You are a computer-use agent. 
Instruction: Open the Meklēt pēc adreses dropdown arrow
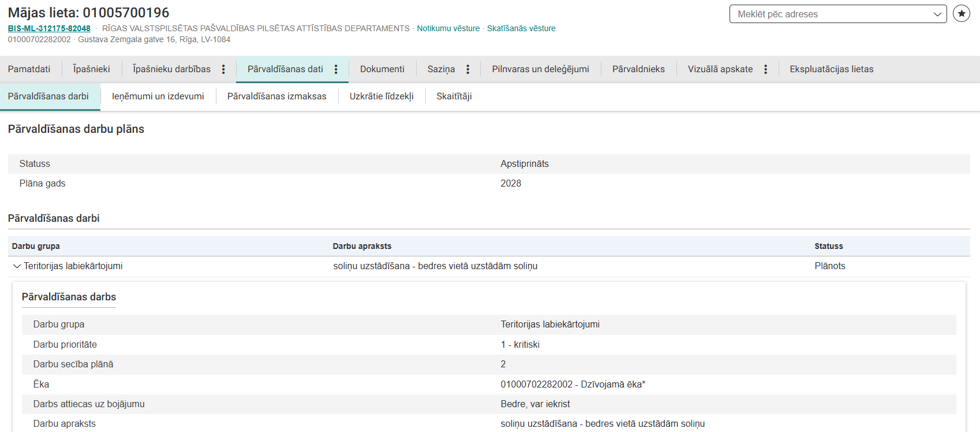click(937, 14)
